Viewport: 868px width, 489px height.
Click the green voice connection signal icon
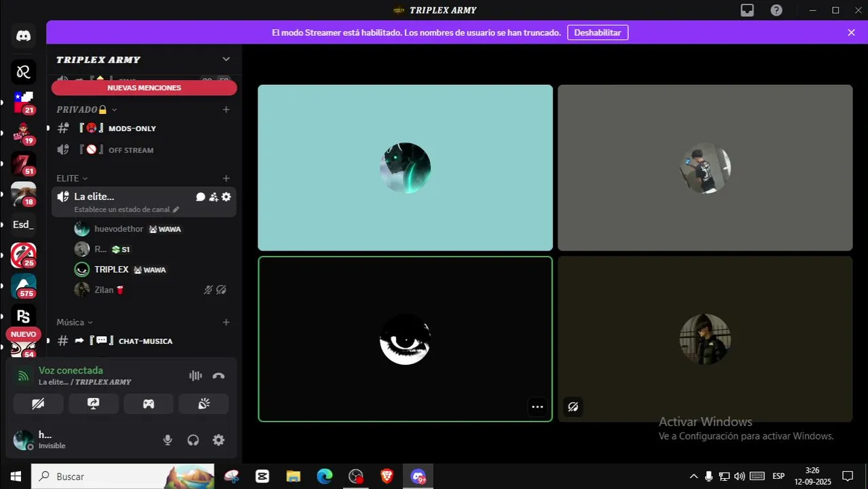[x=24, y=376]
